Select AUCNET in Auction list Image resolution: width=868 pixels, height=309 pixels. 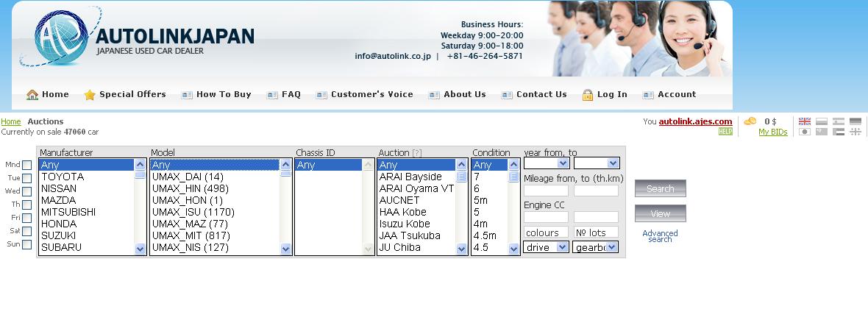pos(417,200)
